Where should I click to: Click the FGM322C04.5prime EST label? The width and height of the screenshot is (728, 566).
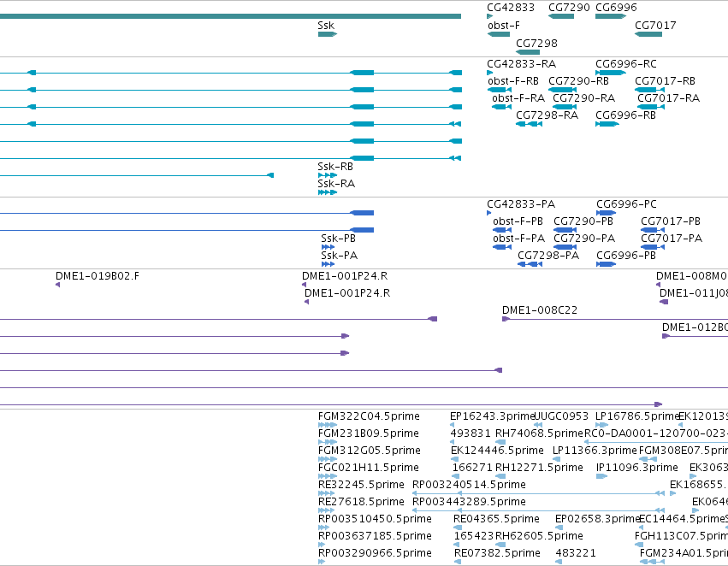[x=369, y=416]
